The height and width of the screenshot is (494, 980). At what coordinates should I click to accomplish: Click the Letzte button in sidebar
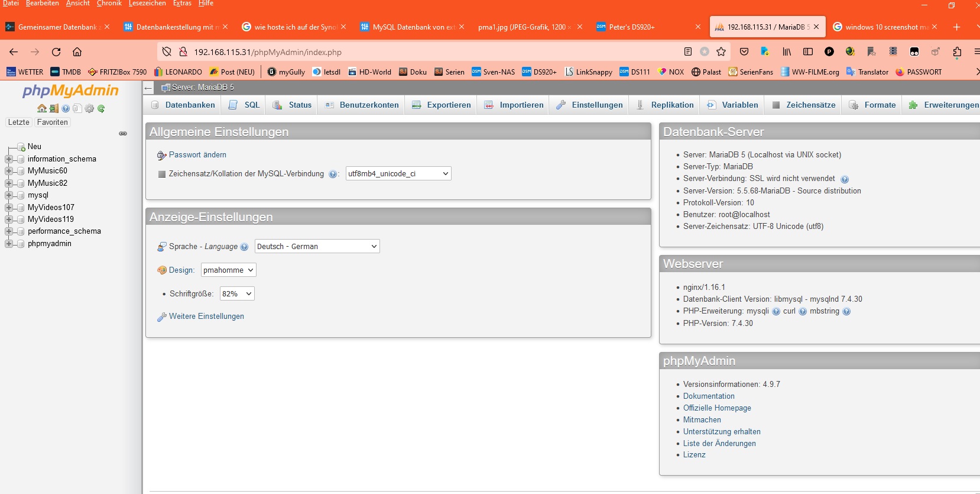(18, 122)
